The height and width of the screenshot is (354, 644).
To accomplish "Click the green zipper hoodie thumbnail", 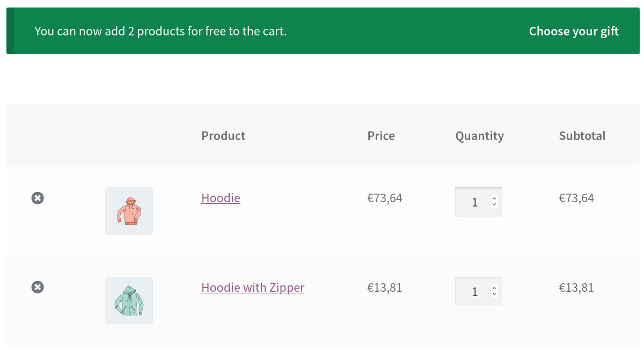I will pos(129,300).
